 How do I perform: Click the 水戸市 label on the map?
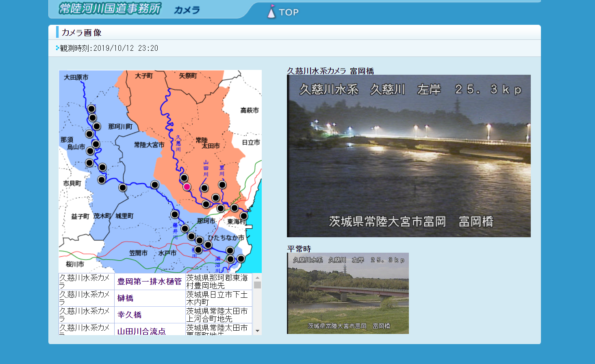coord(167,253)
